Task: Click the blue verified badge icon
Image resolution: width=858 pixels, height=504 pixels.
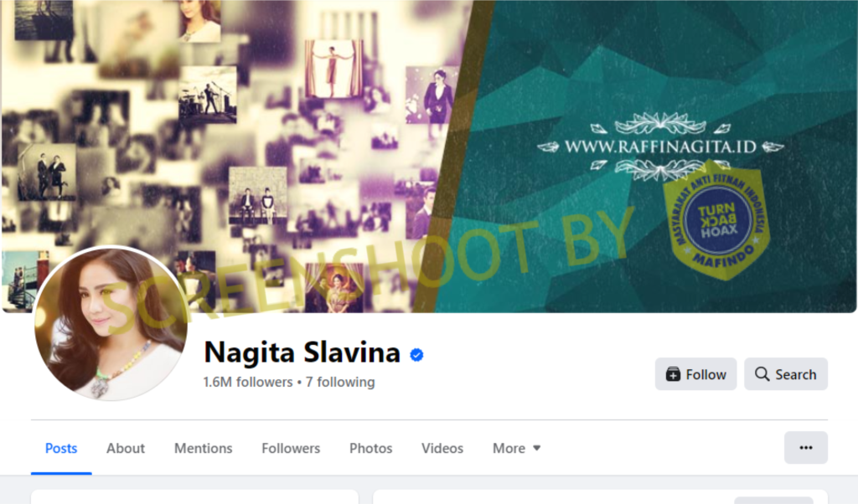Action: click(416, 355)
